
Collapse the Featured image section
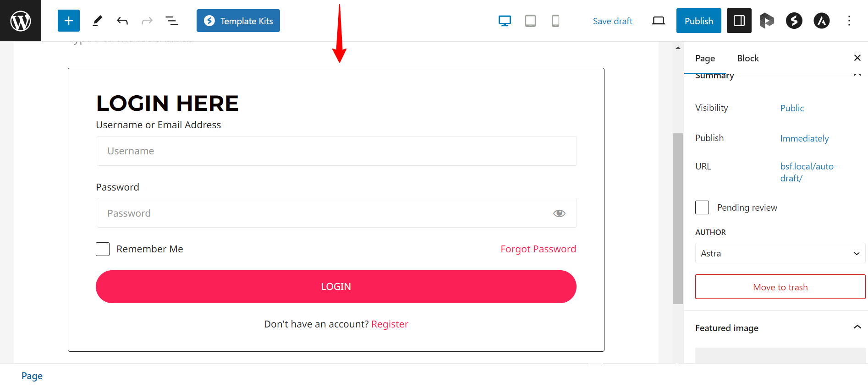click(857, 327)
